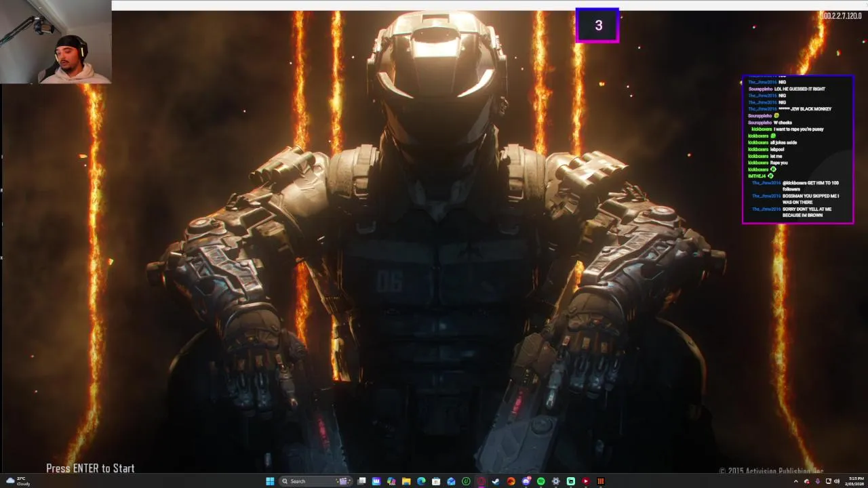Image resolution: width=868 pixels, height=488 pixels.
Task: Open the green square app icon
Action: coord(570,481)
